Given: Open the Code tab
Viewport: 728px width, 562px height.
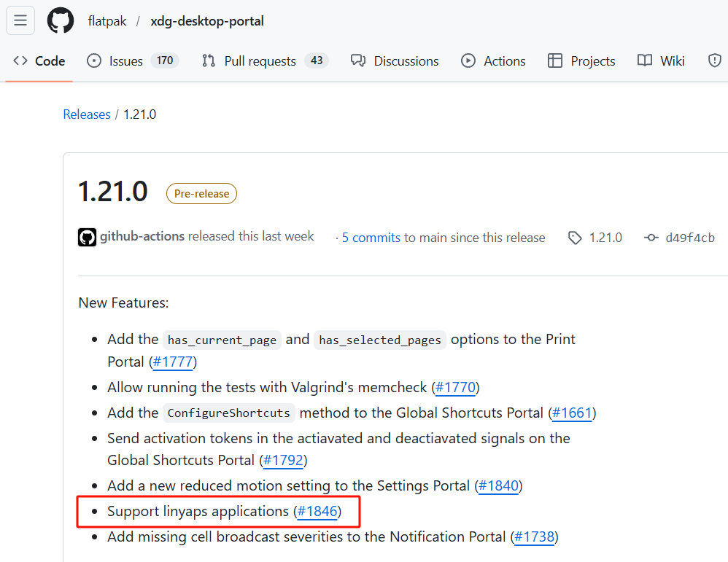Looking at the screenshot, I should (x=39, y=61).
